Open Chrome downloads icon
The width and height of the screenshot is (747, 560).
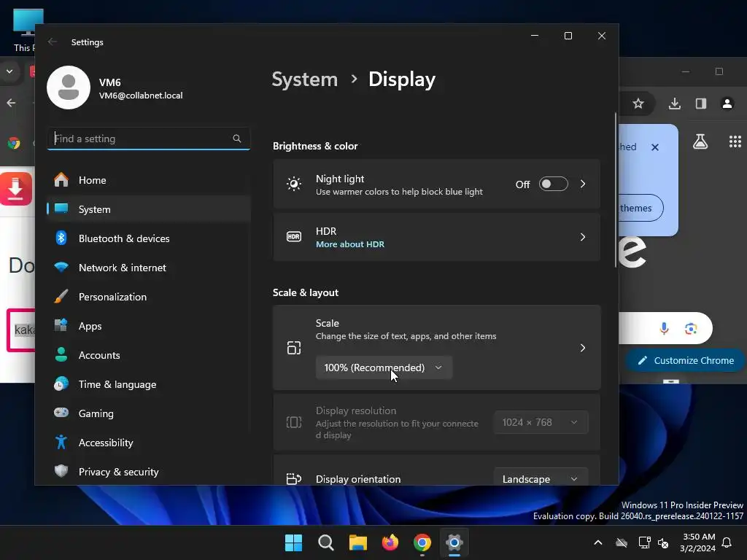click(x=675, y=104)
